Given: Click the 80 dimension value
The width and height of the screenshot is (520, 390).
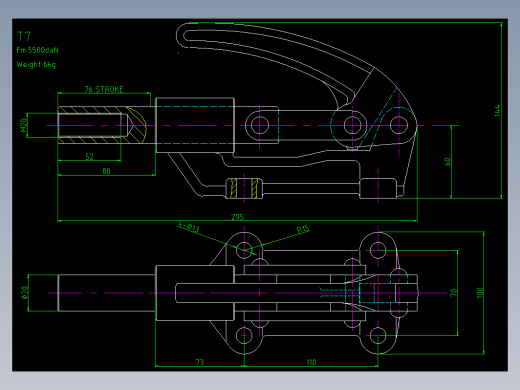Looking at the screenshot, I should tap(106, 171).
